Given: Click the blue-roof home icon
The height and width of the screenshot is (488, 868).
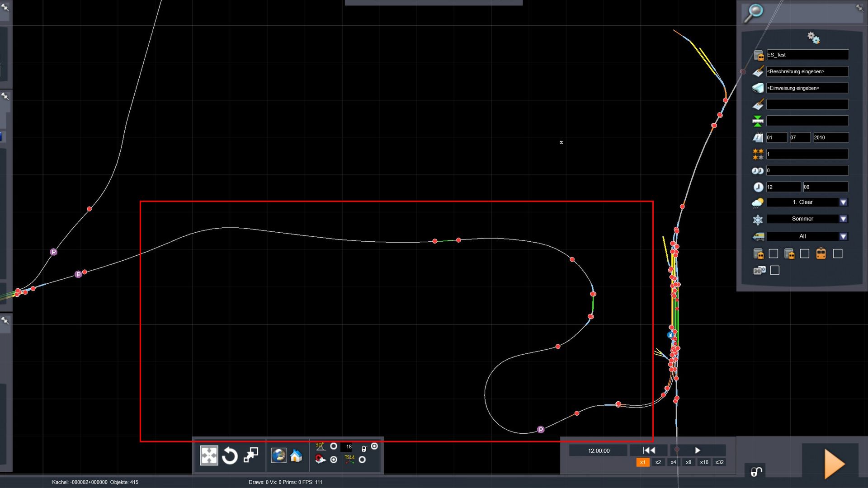Looking at the screenshot, I should click(x=296, y=455).
